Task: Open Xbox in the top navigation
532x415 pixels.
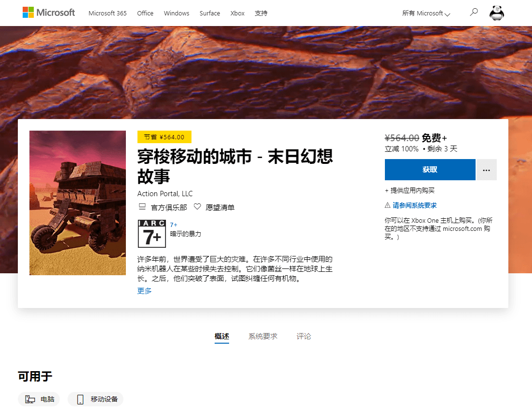Action: pyautogui.click(x=237, y=13)
